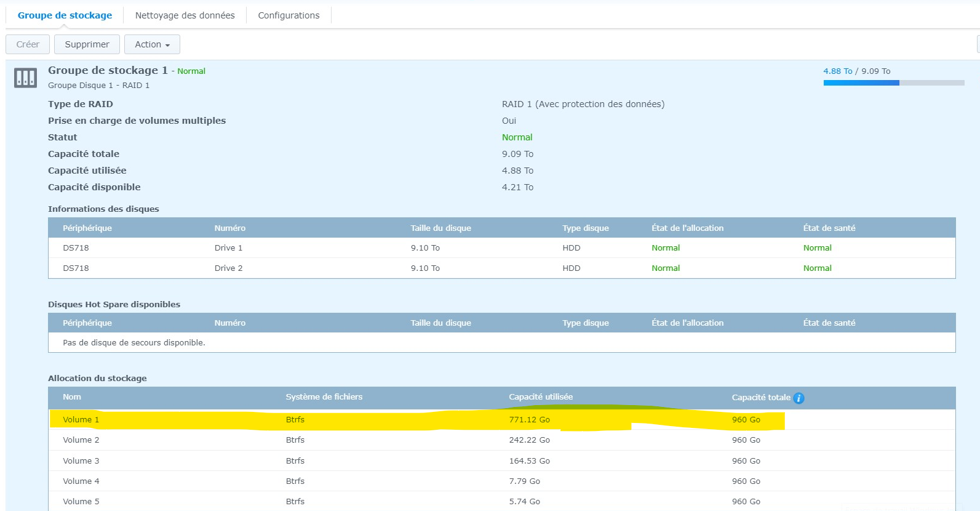Open the Configurations tab
The height and width of the screenshot is (511, 980).
289,15
